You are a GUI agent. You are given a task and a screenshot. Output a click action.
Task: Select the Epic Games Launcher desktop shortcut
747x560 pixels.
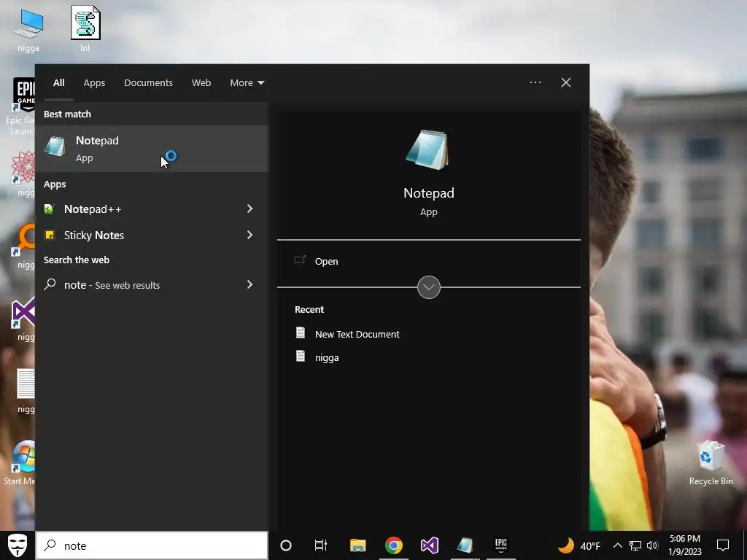pos(20,106)
